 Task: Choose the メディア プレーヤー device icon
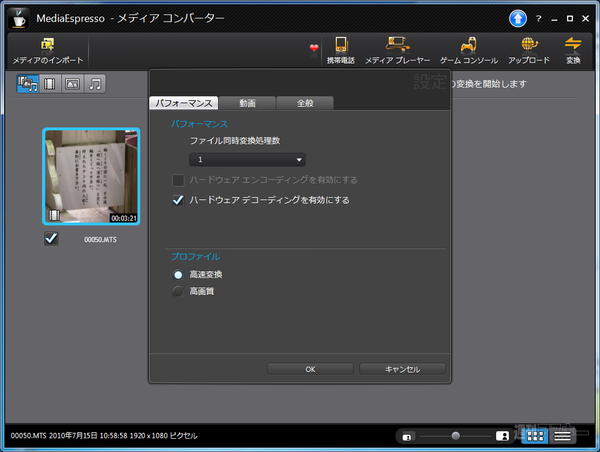397,45
